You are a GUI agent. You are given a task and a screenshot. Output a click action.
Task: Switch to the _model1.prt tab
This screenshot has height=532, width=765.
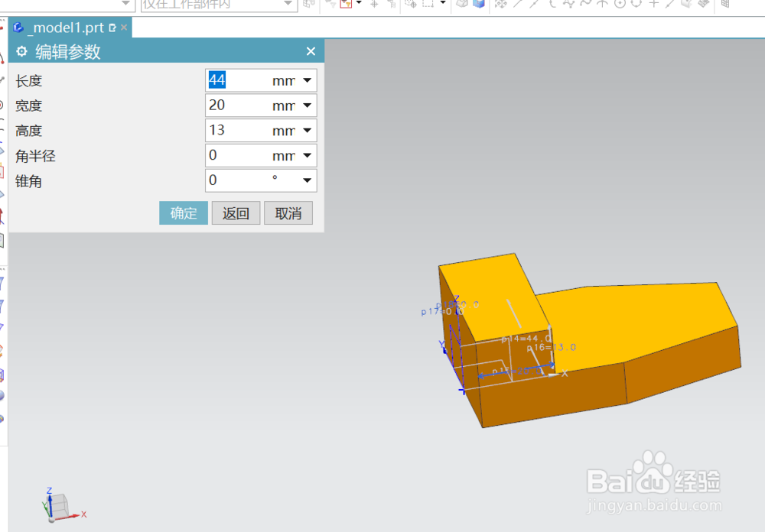tap(67, 28)
